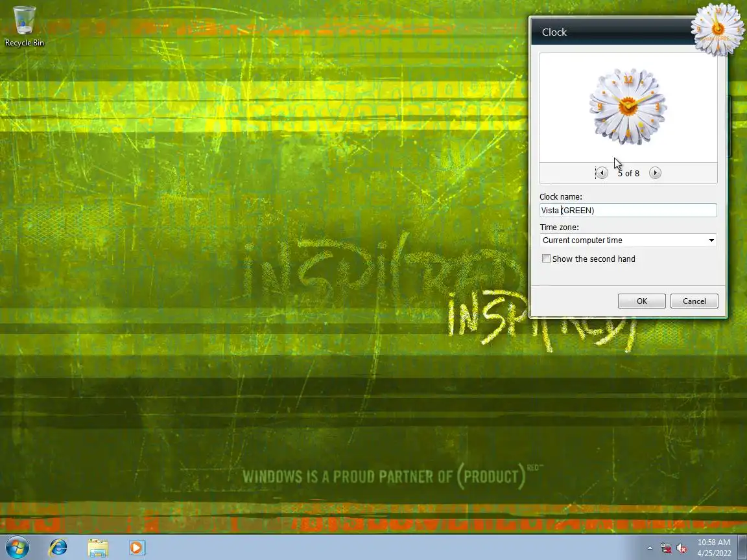The width and height of the screenshot is (747, 560).
Task: Open Windows Media Player from the taskbar
Action: point(137,548)
